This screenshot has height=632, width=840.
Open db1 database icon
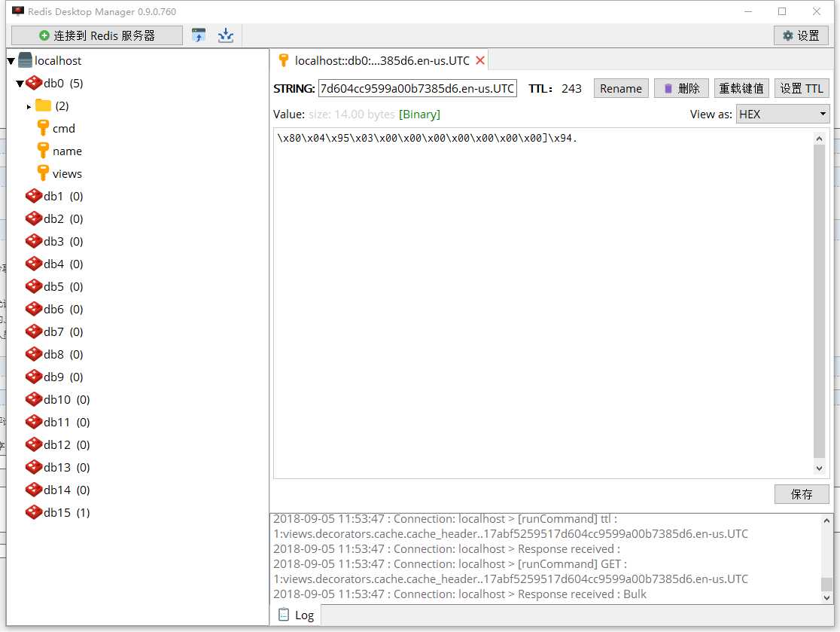(x=34, y=196)
